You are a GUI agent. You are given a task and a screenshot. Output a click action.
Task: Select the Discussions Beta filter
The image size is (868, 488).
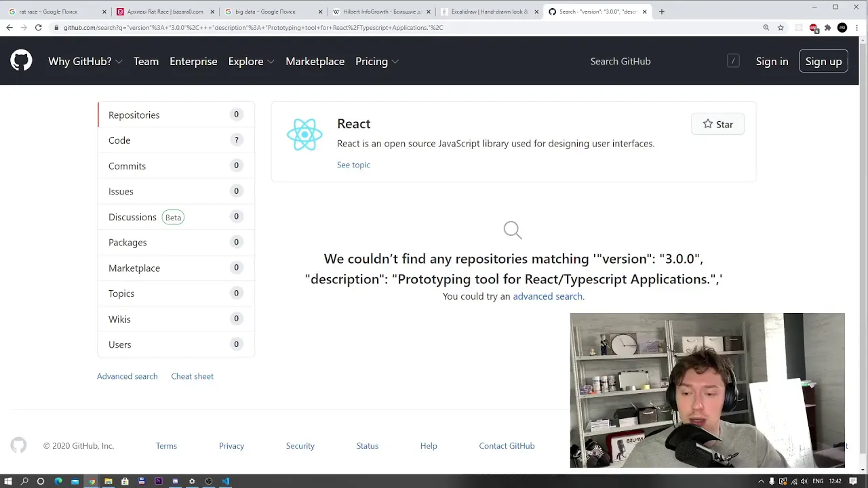tap(176, 217)
